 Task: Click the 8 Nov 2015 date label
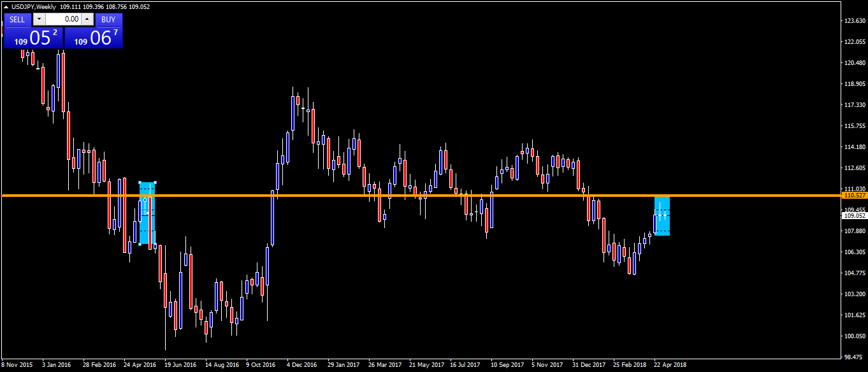click(17, 366)
